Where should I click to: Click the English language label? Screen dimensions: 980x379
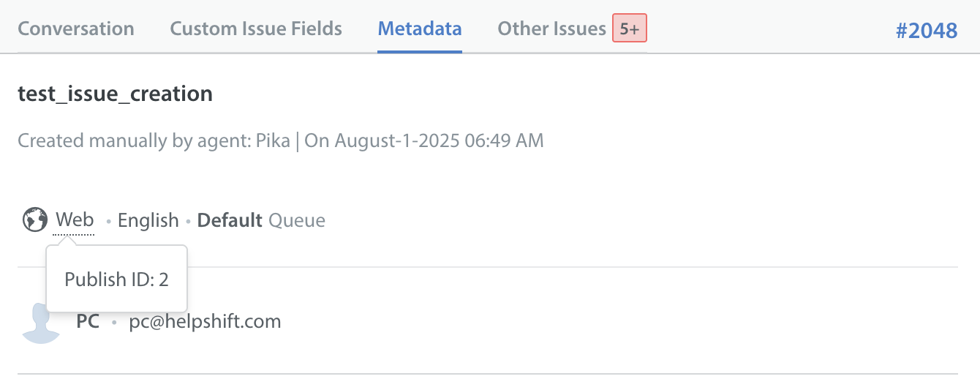point(148,220)
